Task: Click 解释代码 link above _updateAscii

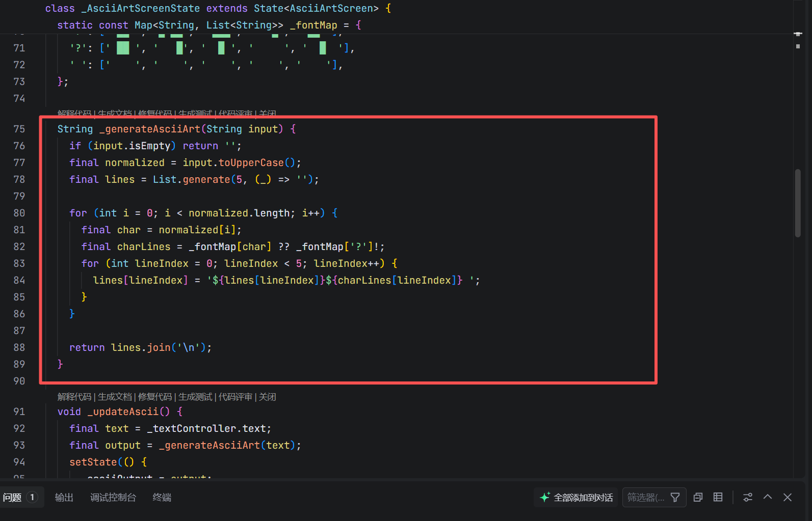Action: click(74, 397)
